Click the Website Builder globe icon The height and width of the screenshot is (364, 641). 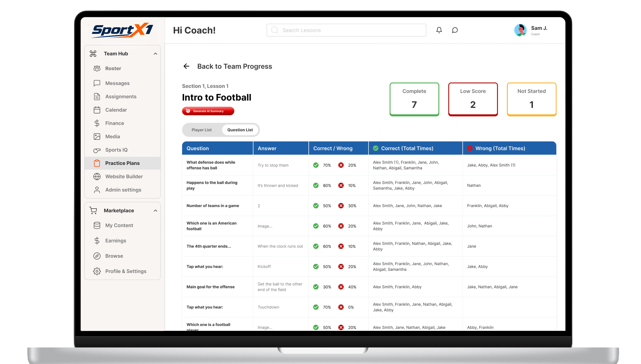[x=97, y=176]
